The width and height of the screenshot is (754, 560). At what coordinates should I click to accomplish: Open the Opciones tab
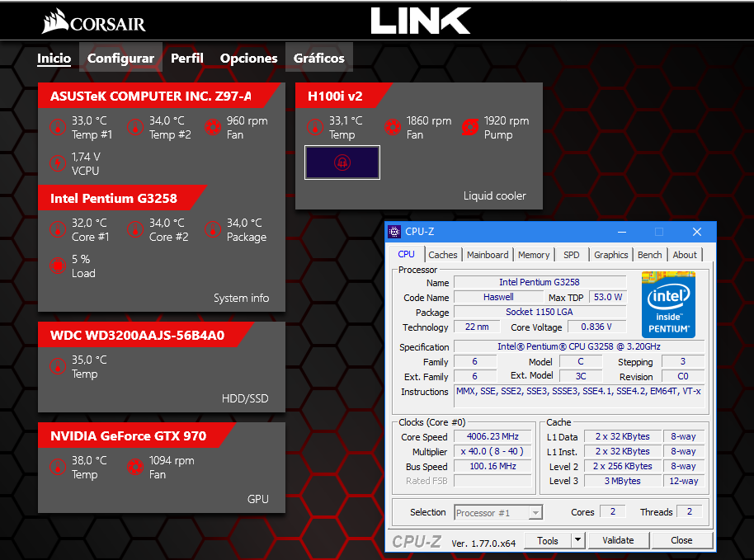click(x=248, y=59)
